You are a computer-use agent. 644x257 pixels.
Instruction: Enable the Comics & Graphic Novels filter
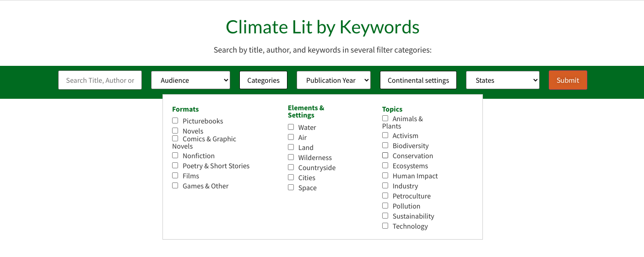[x=175, y=139]
